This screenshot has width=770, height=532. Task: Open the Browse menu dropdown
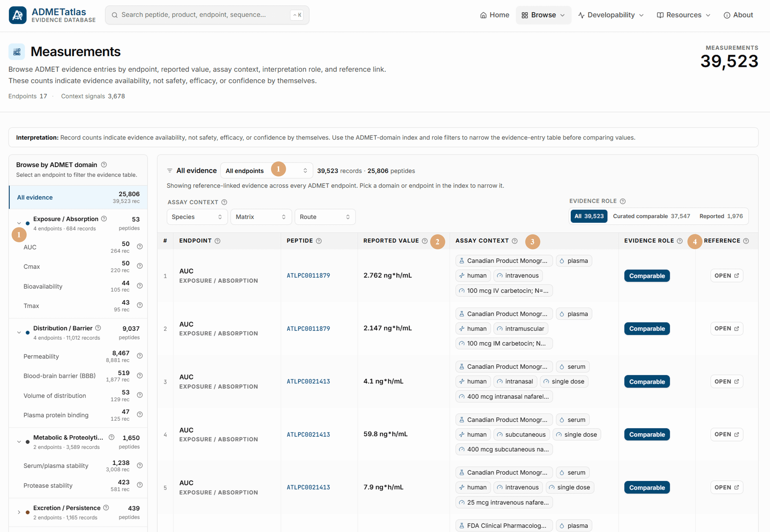(x=543, y=15)
